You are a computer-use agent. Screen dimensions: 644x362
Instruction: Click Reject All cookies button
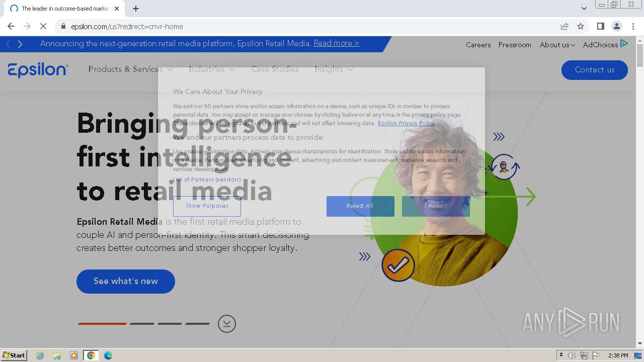(360, 206)
